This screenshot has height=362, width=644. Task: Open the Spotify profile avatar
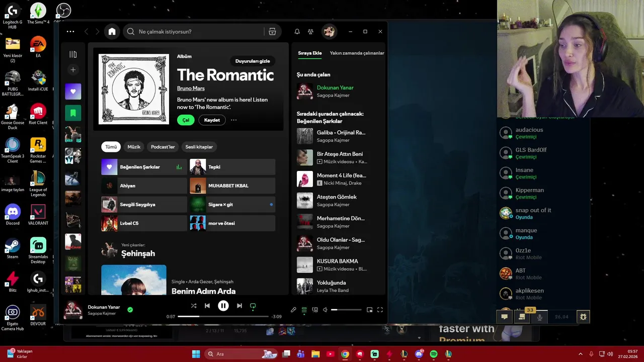pyautogui.click(x=329, y=32)
